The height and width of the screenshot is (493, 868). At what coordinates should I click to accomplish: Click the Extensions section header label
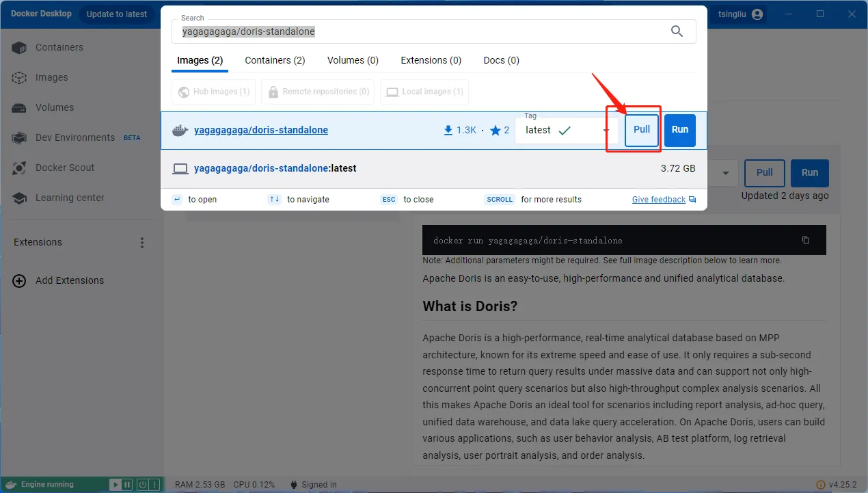click(x=38, y=243)
